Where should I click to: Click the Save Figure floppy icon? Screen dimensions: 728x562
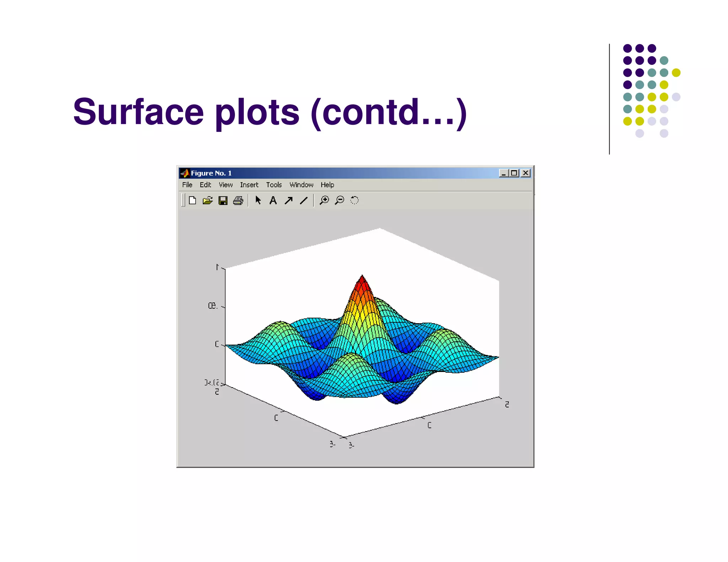[223, 201]
